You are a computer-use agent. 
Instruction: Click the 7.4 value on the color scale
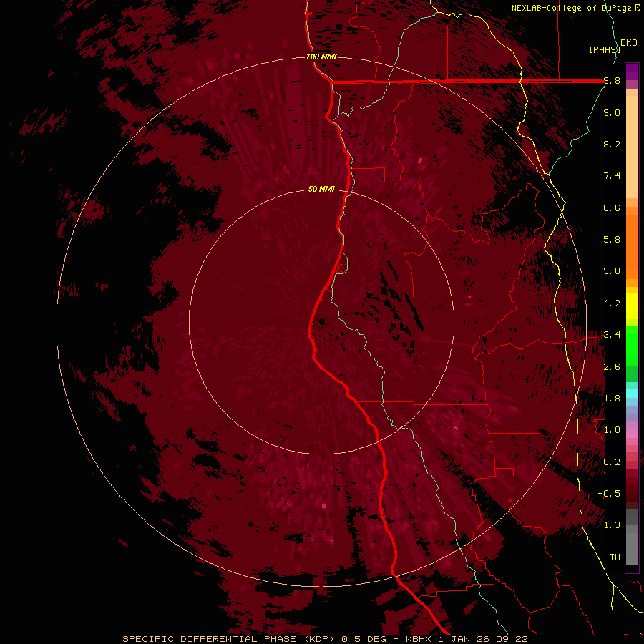[x=612, y=176]
